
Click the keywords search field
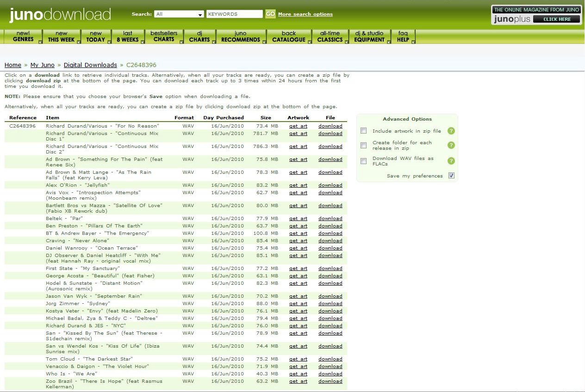pos(235,14)
